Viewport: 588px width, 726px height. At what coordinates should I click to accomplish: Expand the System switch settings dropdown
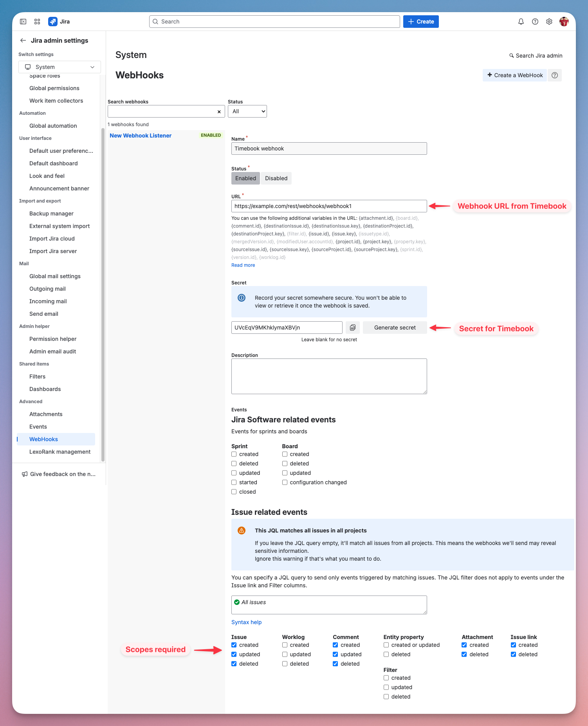click(60, 67)
